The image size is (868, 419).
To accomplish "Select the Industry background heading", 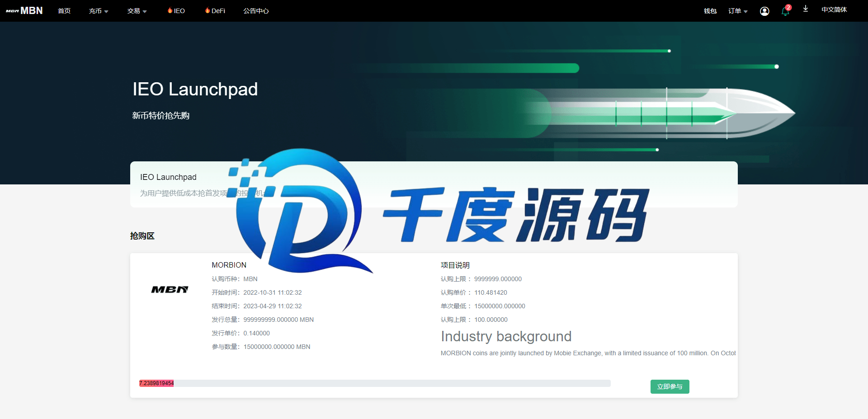I will pos(506,336).
